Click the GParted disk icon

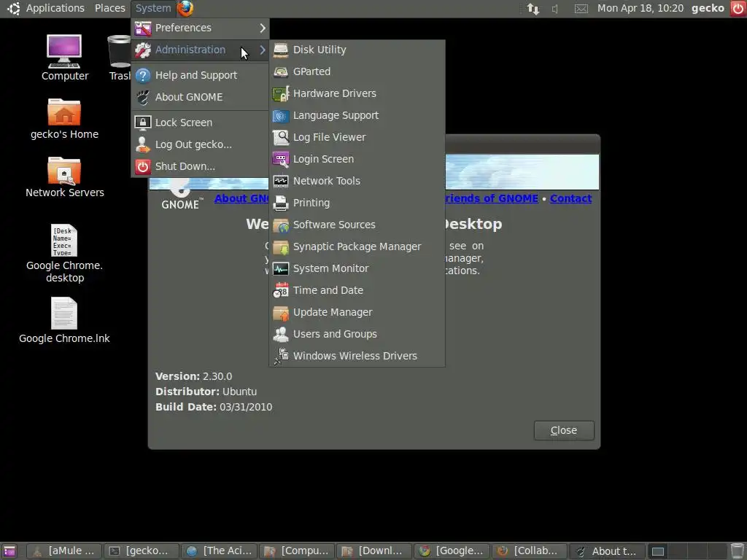point(281,71)
